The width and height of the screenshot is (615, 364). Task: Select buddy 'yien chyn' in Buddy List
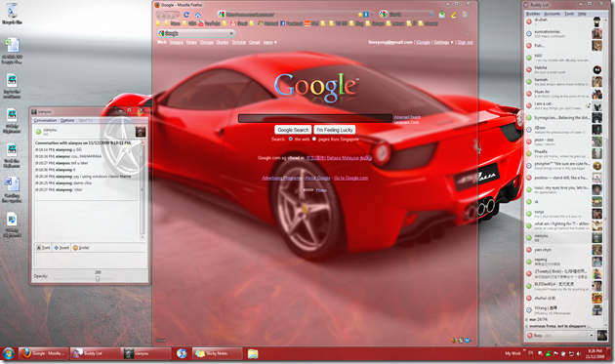[x=563, y=250]
